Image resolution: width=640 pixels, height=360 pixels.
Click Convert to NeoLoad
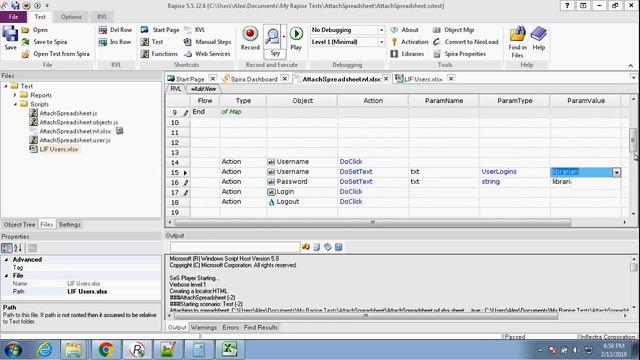pos(466,42)
